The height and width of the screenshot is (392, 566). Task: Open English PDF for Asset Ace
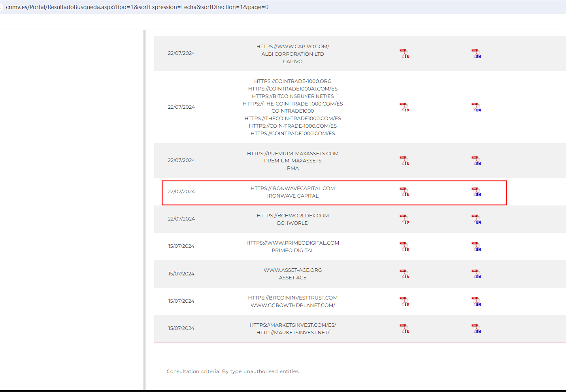tap(476, 274)
